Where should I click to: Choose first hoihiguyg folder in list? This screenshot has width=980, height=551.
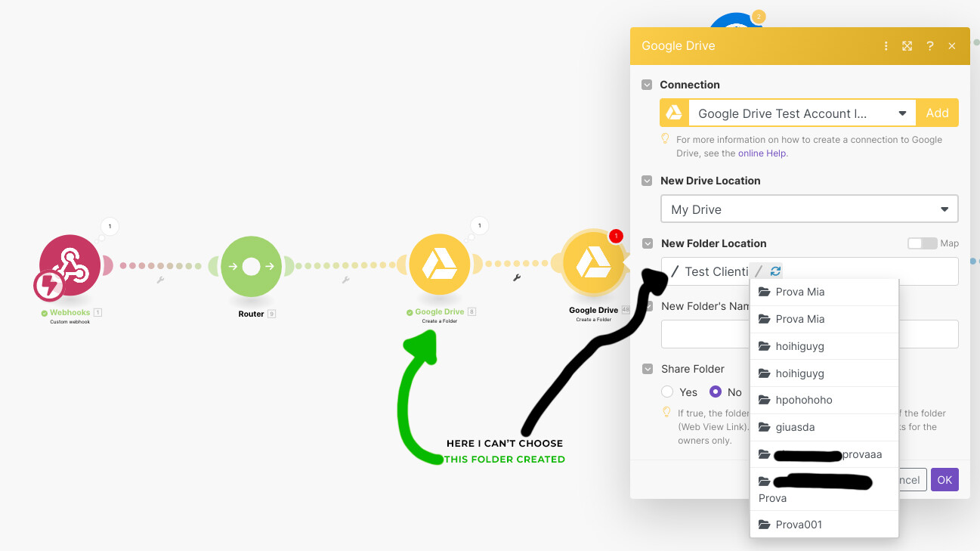tap(824, 346)
